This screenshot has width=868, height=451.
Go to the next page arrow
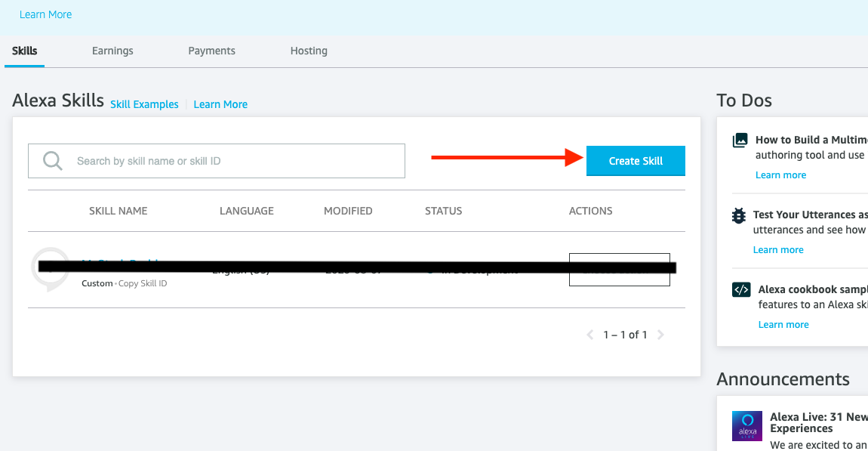[x=660, y=335]
